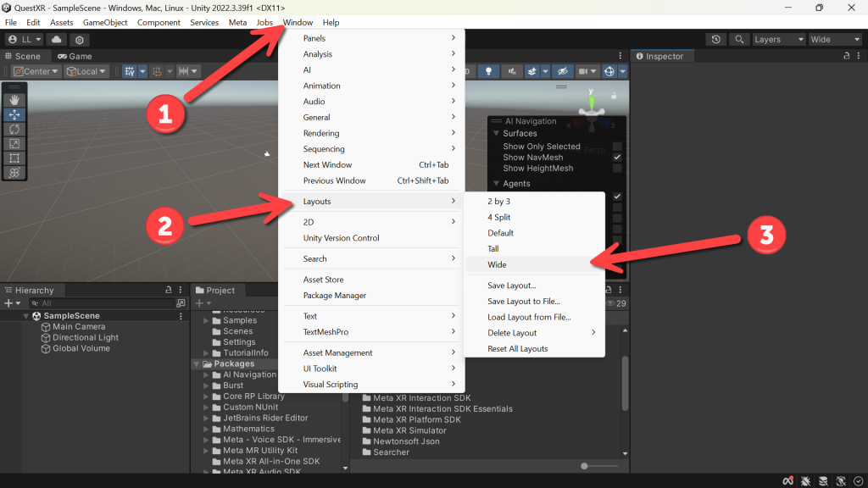Viewport: 868px width, 488px height.
Task: Select the Transform tool
Action: (x=14, y=173)
